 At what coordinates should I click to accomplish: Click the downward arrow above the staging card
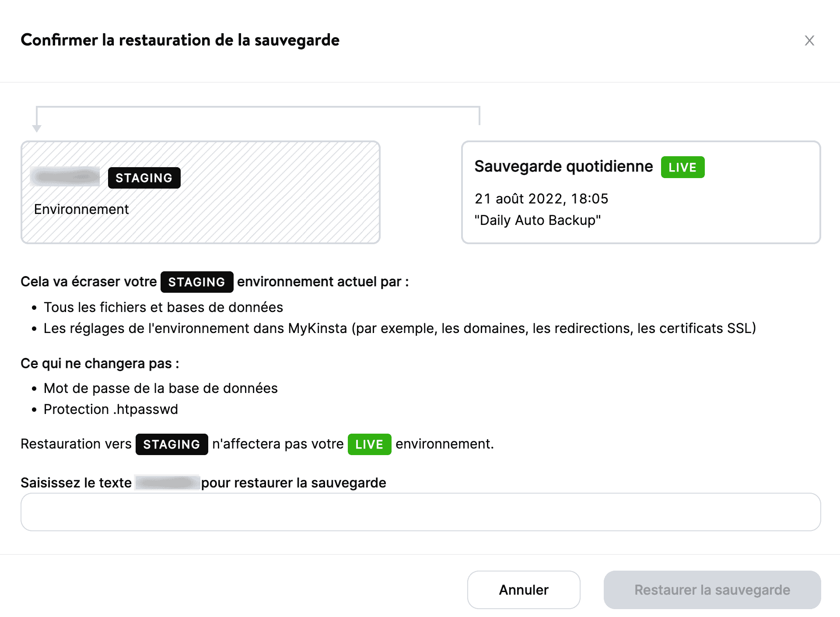coord(37,126)
